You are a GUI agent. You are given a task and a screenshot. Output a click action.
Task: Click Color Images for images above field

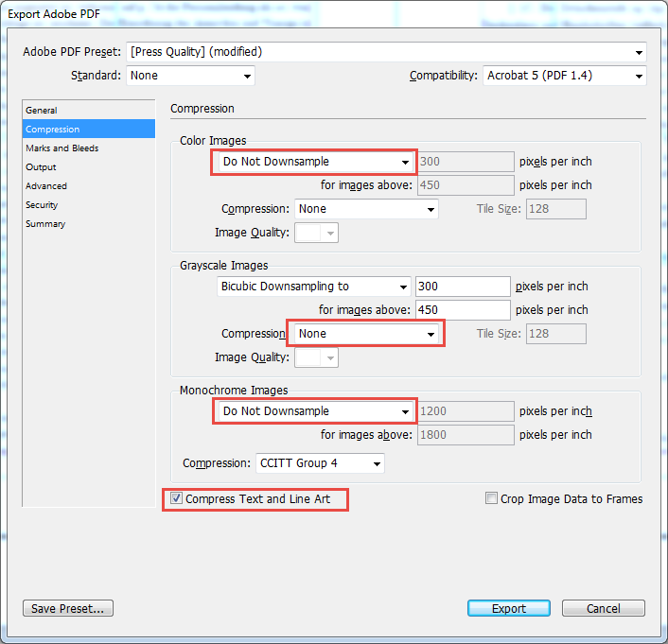click(x=466, y=185)
